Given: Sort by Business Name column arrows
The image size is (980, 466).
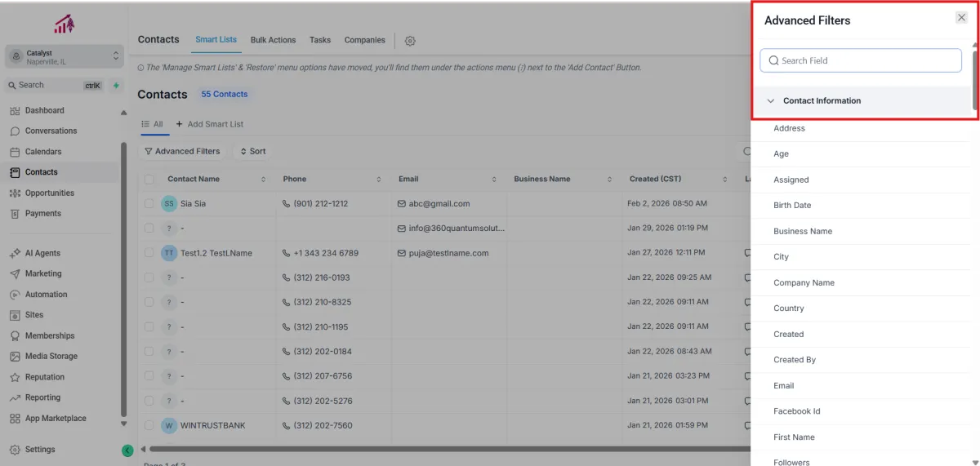Looking at the screenshot, I should coord(610,180).
